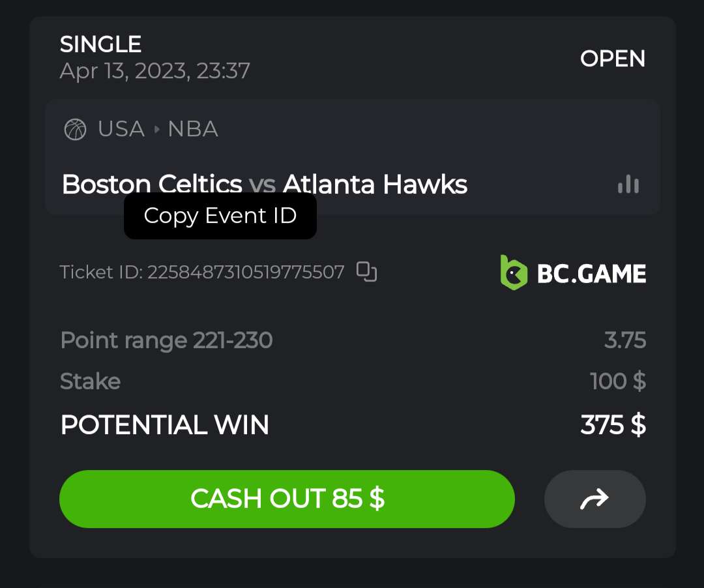Click the basketball sport icon

75,129
